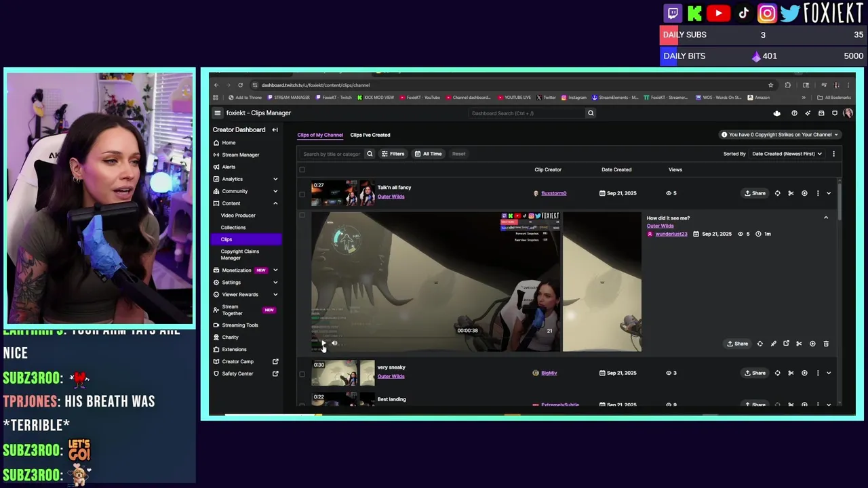This screenshot has width=868, height=488.
Task: Expand the Community sidebar section
Action: (x=275, y=191)
